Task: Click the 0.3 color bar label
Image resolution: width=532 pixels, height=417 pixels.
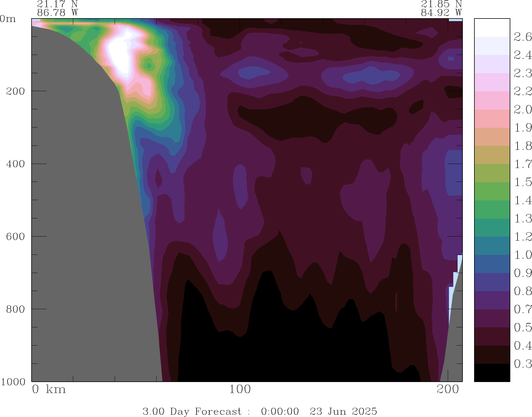Action: click(522, 364)
